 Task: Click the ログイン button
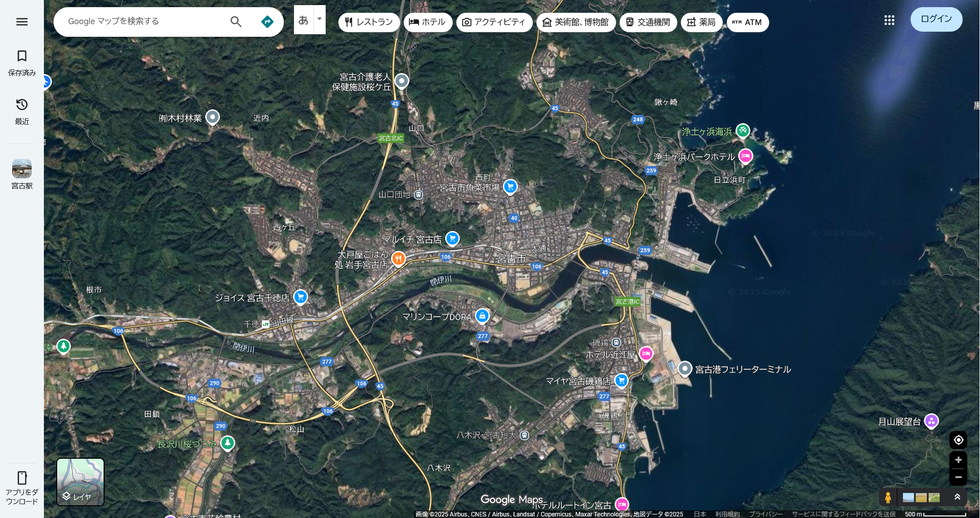tap(936, 19)
